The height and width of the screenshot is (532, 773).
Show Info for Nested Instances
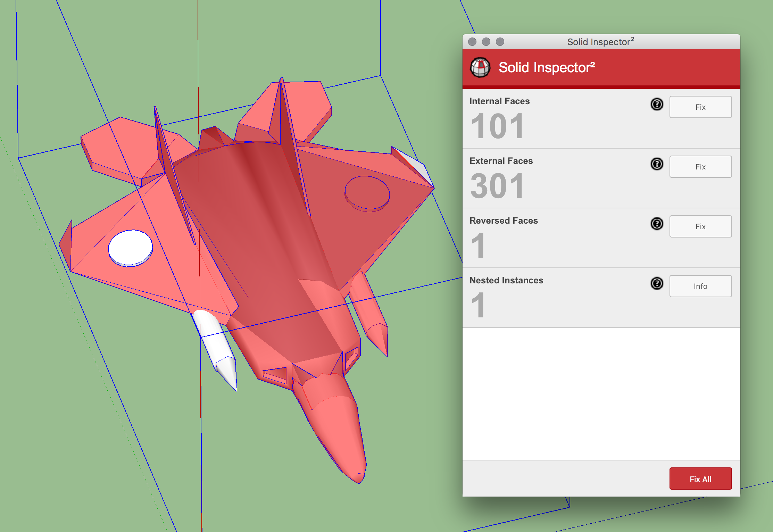[x=700, y=286]
